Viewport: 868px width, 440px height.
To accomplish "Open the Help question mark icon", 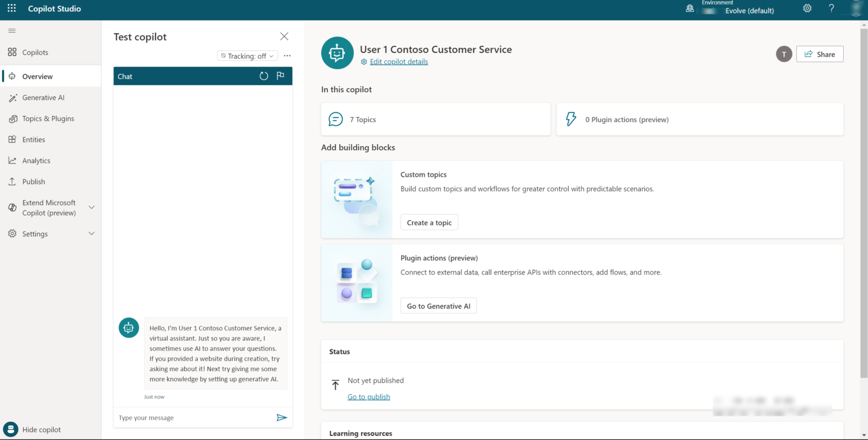I will tap(831, 8).
